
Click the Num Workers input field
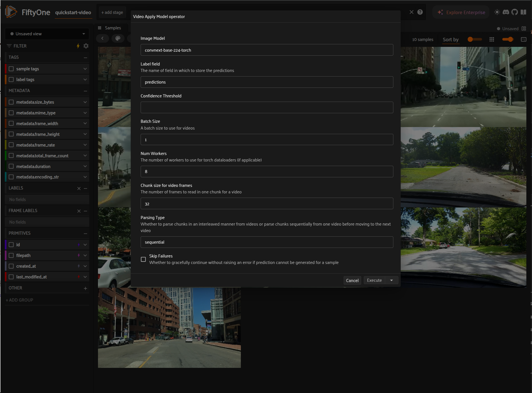(x=267, y=172)
